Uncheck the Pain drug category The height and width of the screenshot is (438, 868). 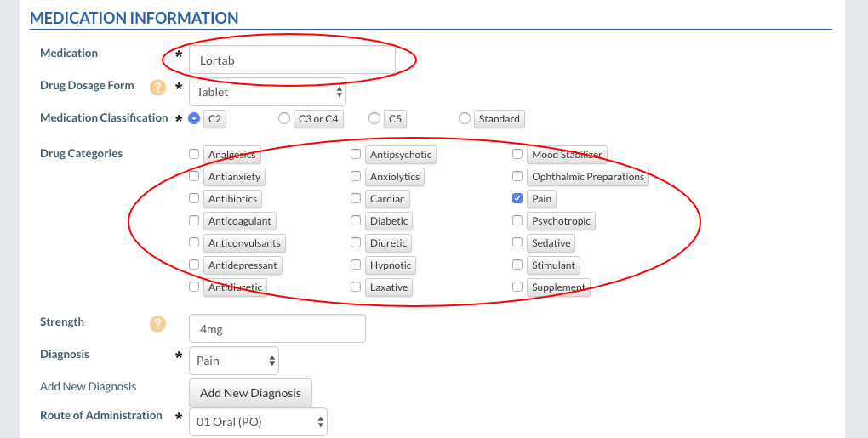tap(517, 198)
